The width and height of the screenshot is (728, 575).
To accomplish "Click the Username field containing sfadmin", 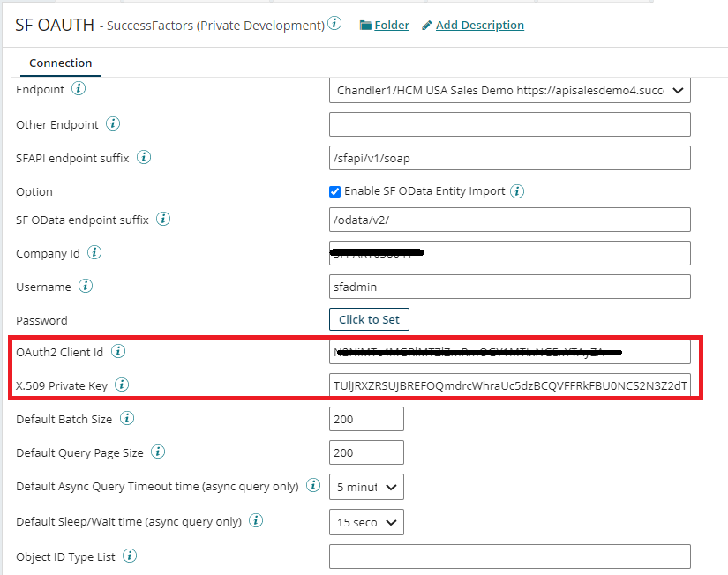I will pyautogui.click(x=510, y=287).
